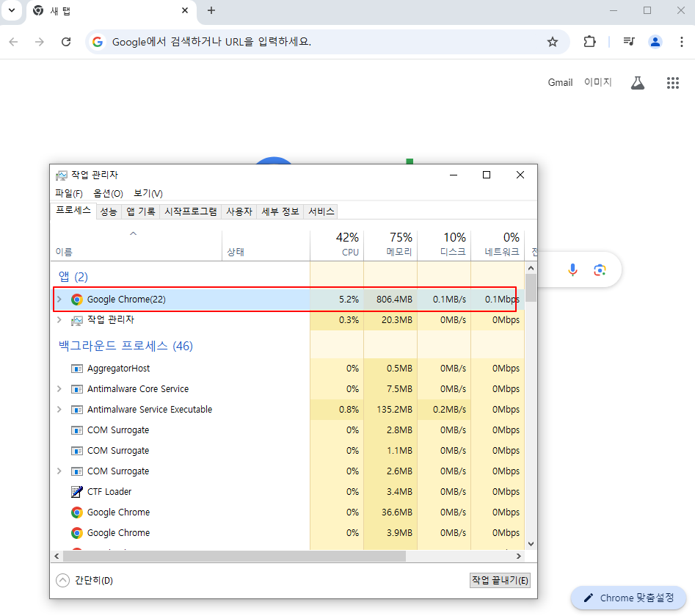Collapse Task Manager with 간단히(D) toggle
Viewport: 695px width, 616px height.
(x=84, y=580)
